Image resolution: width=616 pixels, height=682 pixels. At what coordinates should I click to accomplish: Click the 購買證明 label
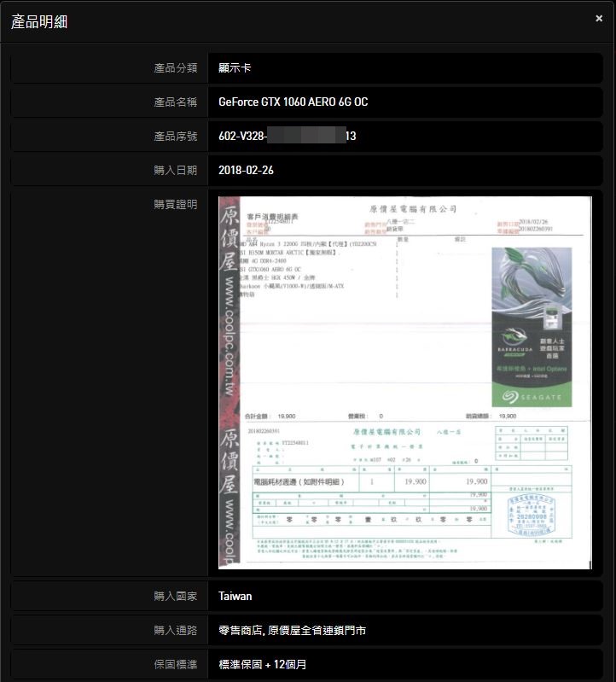coord(175,204)
